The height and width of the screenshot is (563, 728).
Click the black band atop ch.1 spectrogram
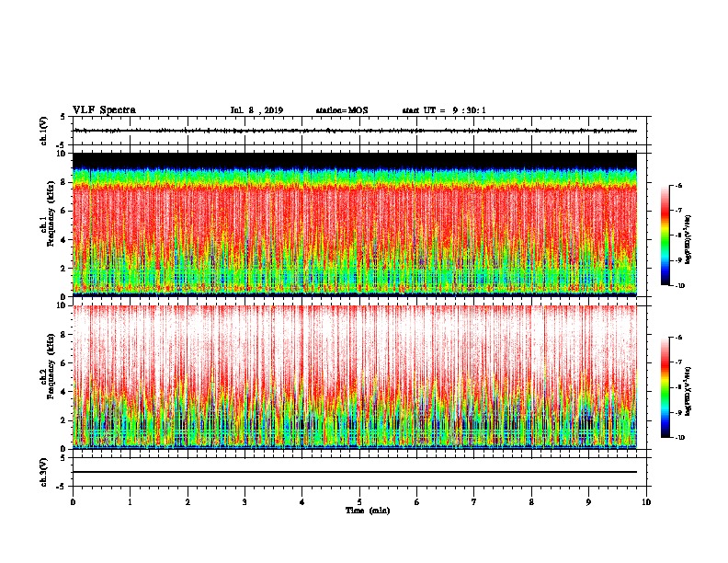pos(355,160)
